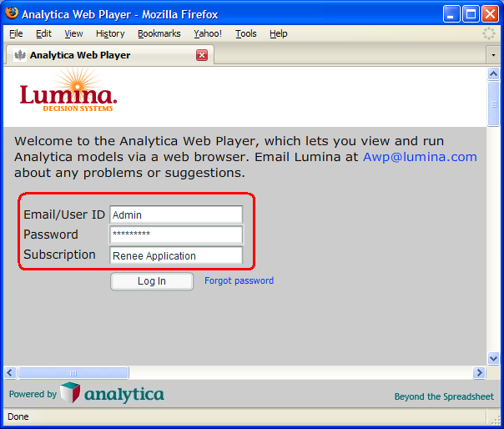Click into the Subscription text field
Screen dimensions: 504x429
coord(176,255)
